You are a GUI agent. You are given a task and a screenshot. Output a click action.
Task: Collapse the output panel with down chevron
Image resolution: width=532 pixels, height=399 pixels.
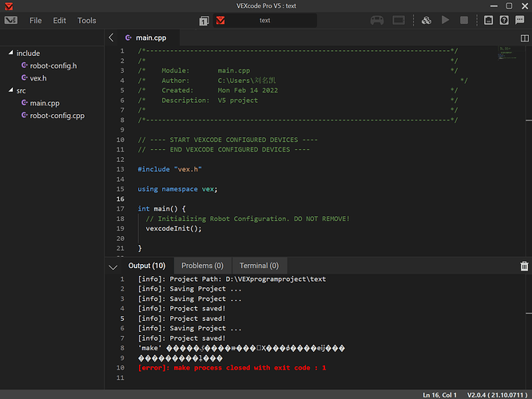113,267
